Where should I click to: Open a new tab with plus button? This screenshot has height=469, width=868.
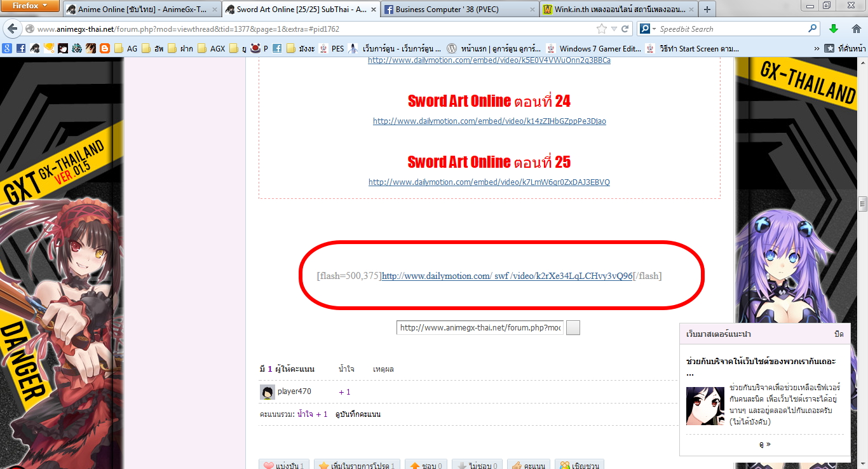point(707,10)
